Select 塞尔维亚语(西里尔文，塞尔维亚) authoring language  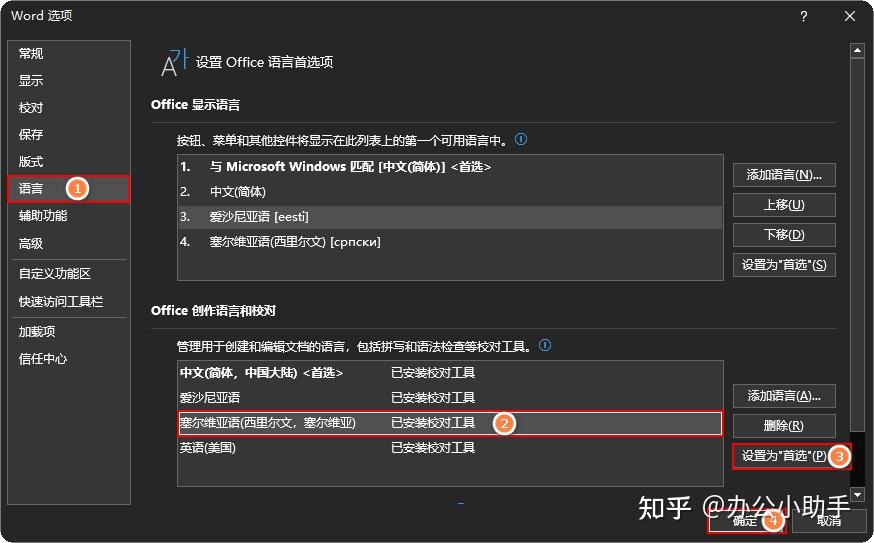[450, 423]
